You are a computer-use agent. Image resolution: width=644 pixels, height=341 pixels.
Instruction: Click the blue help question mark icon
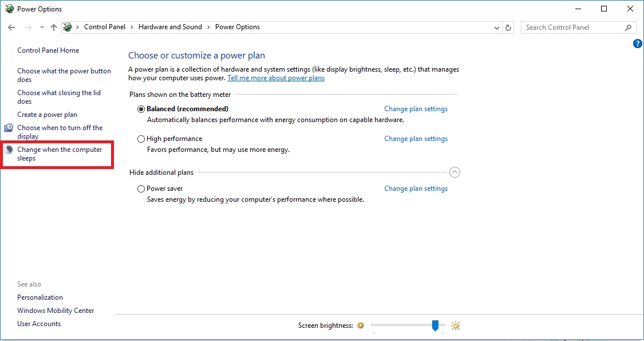click(x=638, y=44)
